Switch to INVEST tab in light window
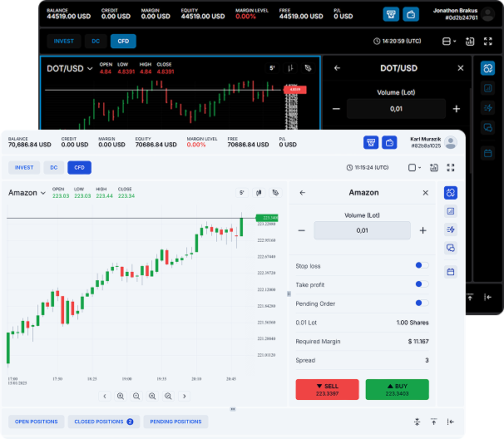 (x=24, y=167)
